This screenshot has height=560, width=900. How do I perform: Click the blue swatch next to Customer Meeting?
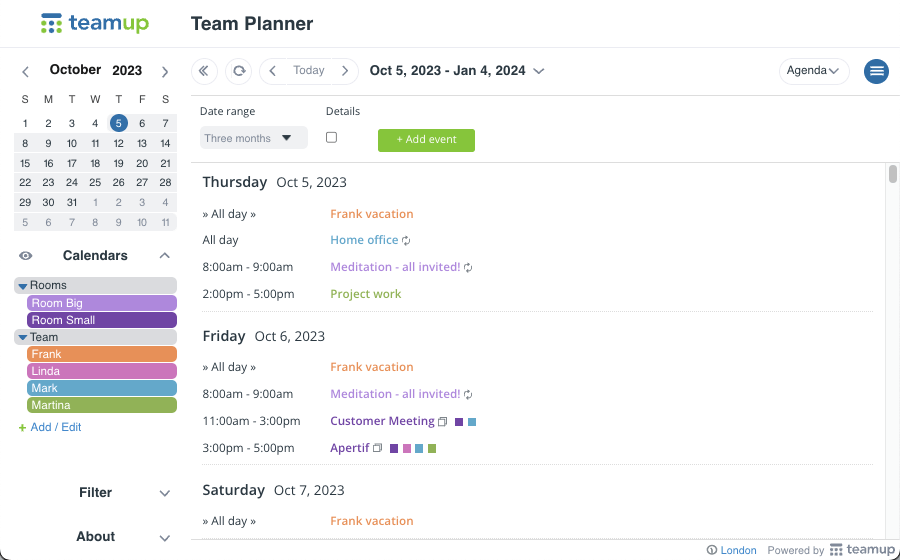click(x=472, y=422)
